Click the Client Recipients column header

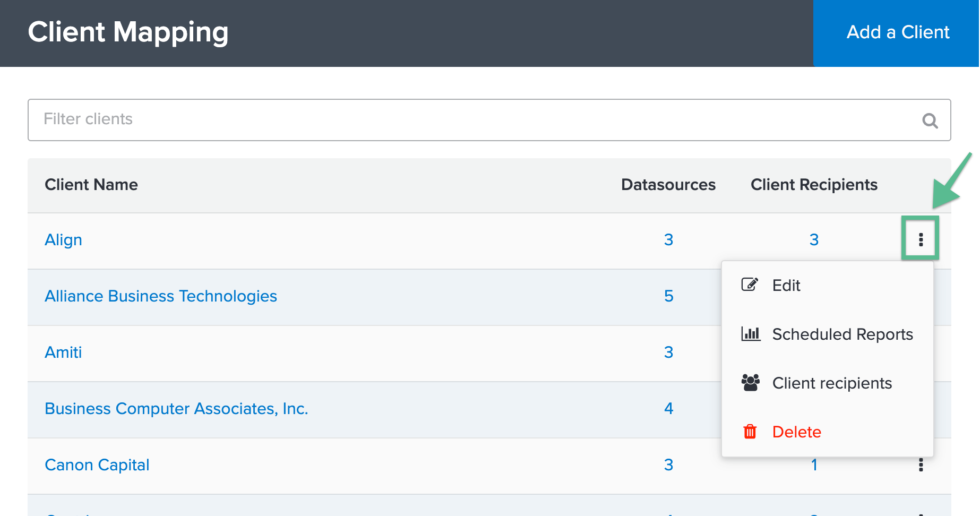814,185
